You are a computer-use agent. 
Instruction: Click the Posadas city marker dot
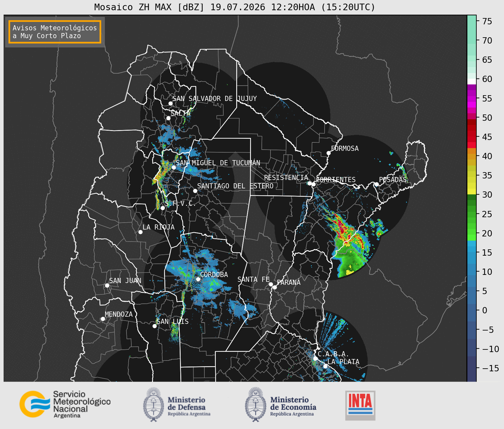pos(376,184)
